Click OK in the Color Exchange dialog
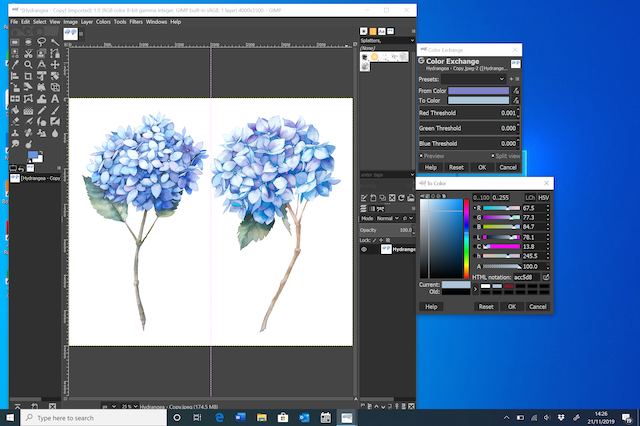Screen dimensions: 640x426 click(x=482, y=167)
